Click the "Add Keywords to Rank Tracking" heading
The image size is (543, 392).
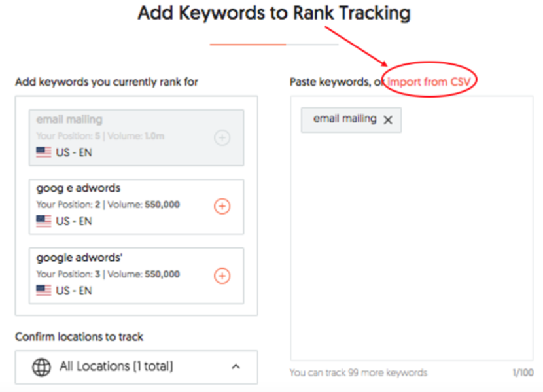tap(274, 13)
